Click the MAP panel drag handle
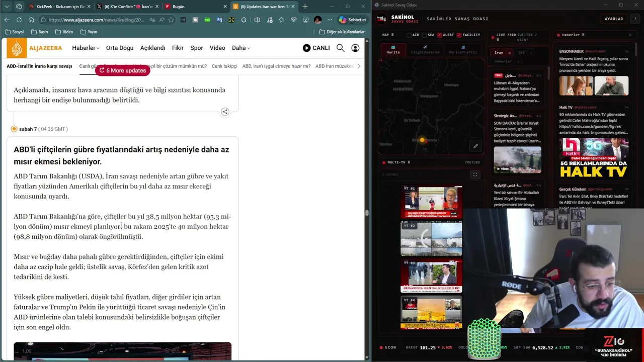Image resolution: width=644 pixels, height=362 pixels. tap(392, 35)
